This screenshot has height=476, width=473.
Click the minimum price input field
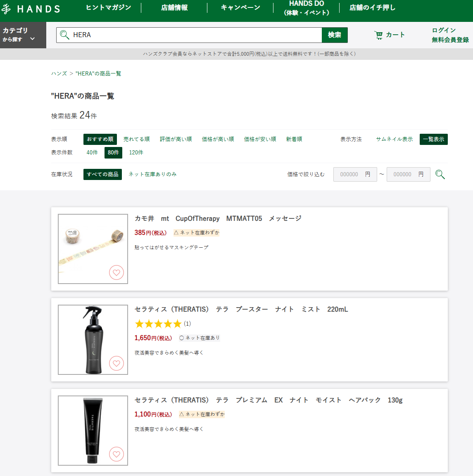pyautogui.click(x=355, y=175)
